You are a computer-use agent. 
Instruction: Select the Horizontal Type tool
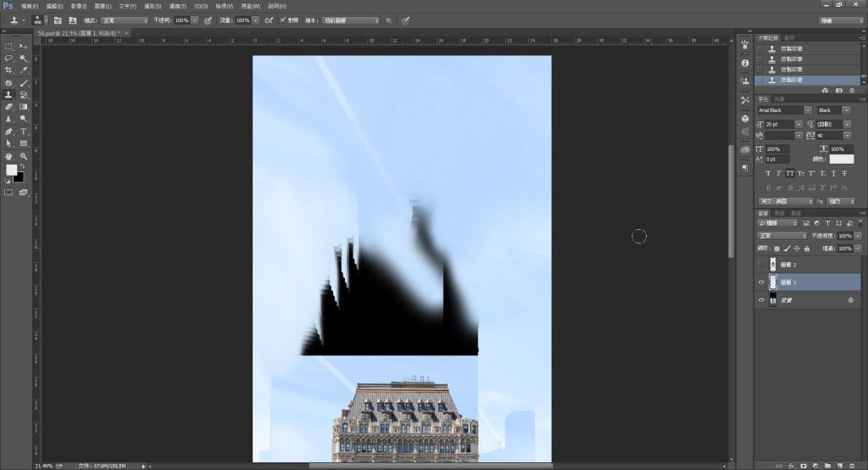(x=24, y=131)
